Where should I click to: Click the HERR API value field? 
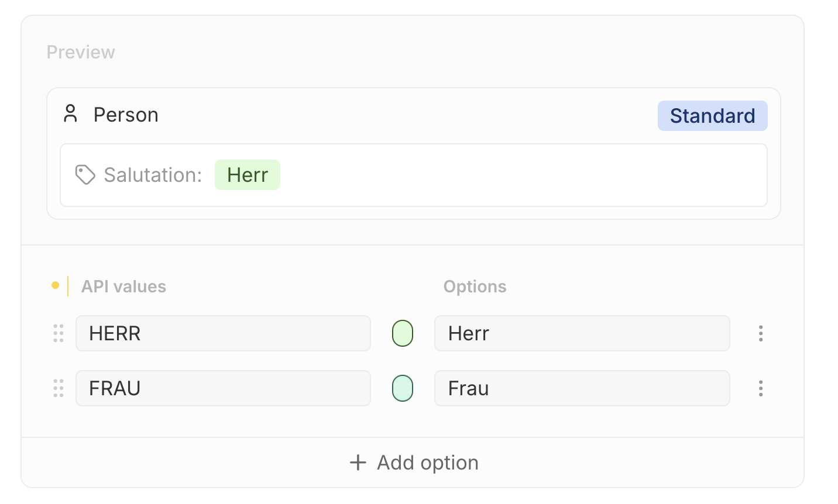[x=223, y=333]
